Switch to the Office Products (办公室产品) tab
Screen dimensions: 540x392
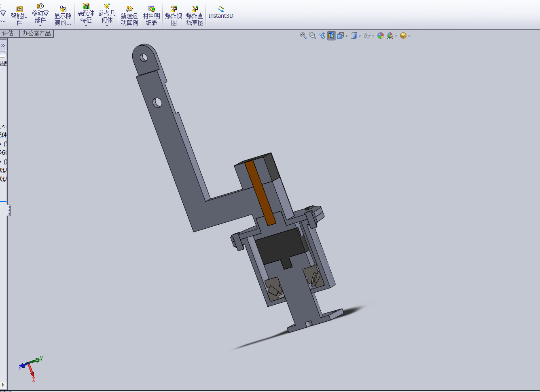(36, 34)
